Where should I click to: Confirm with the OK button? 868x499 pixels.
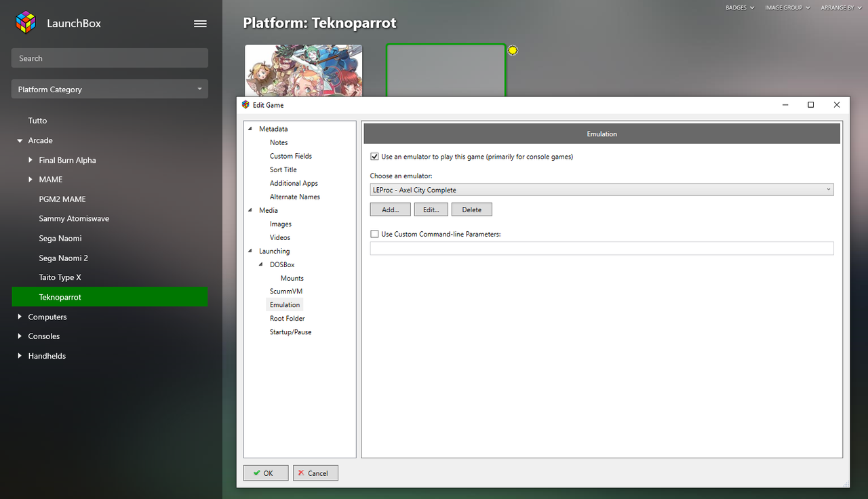point(266,473)
